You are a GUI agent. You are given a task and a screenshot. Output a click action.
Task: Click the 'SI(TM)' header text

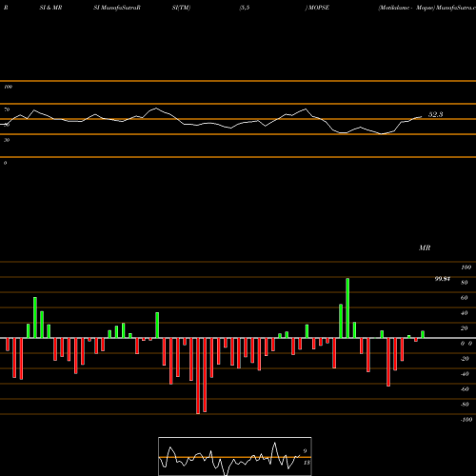(x=181, y=8)
